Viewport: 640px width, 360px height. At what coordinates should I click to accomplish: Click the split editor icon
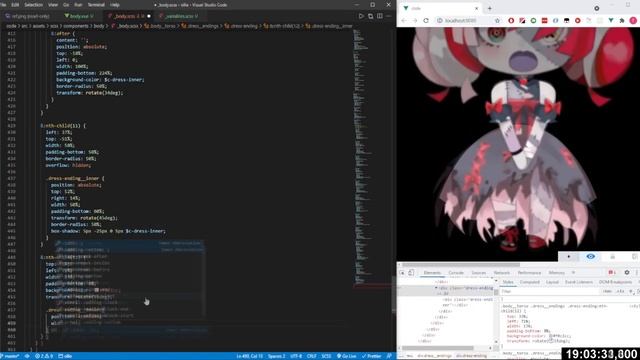pos(380,16)
